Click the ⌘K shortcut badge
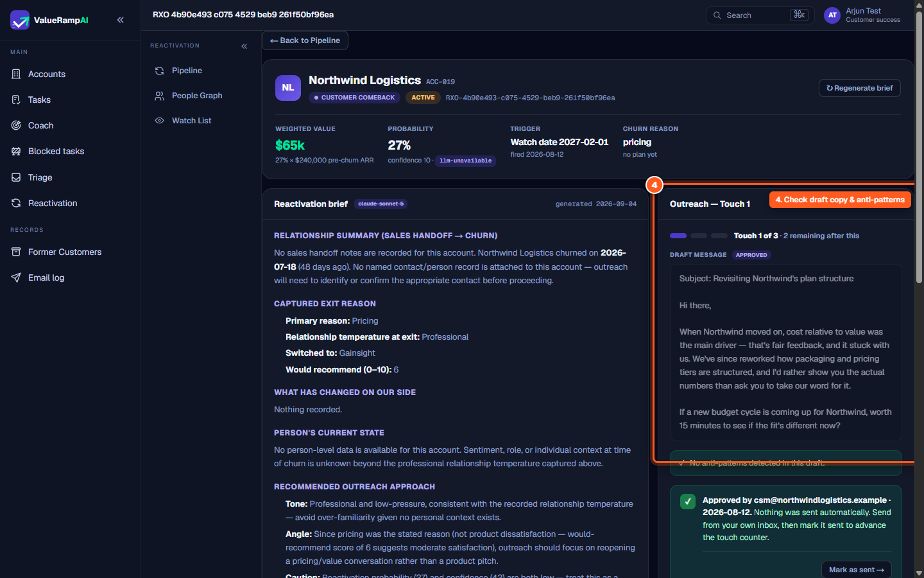 click(x=799, y=15)
